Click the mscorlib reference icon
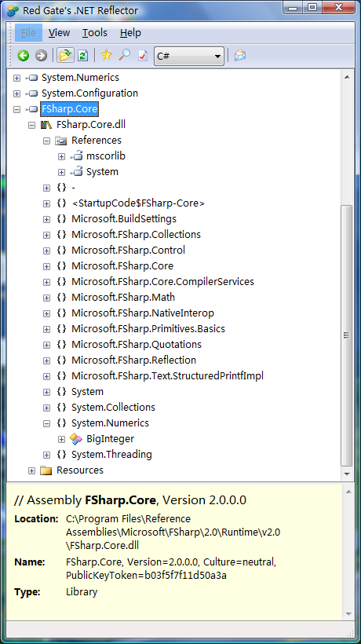 (x=76, y=156)
